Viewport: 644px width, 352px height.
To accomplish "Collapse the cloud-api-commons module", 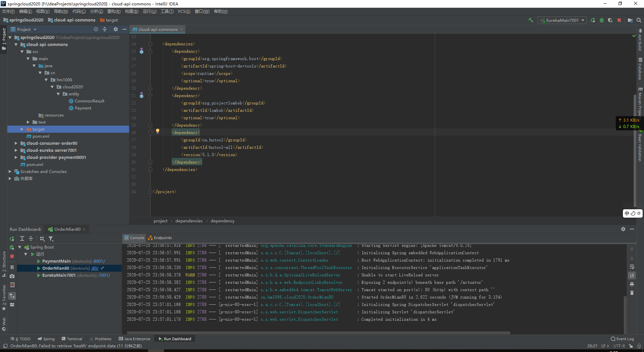I will point(16,44).
